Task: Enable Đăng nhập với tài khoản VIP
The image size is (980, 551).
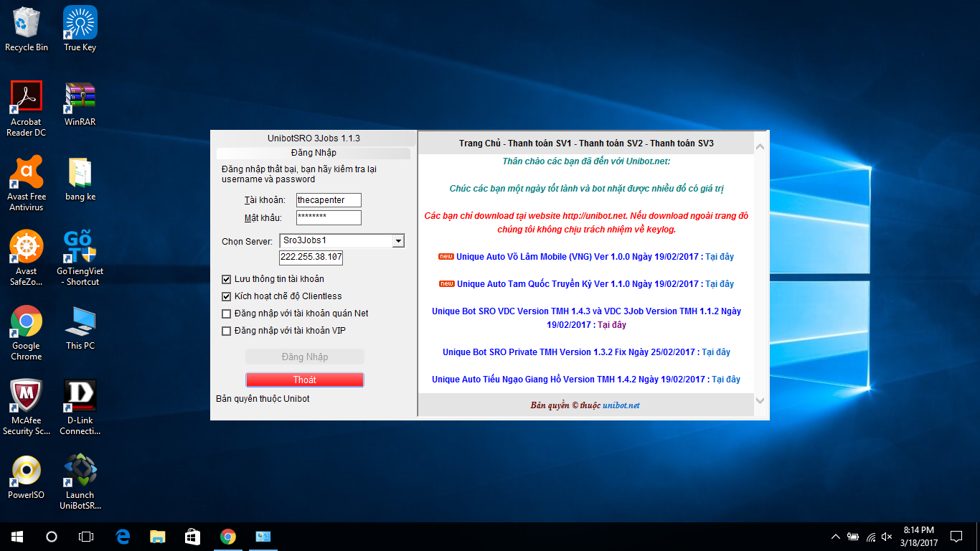Action: (x=227, y=331)
